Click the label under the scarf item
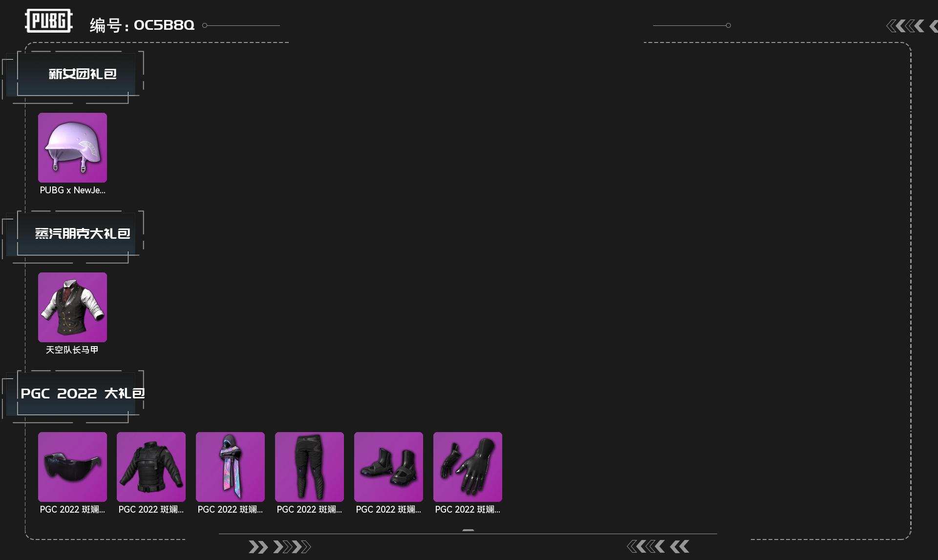The height and width of the screenshot is (560, 938). pyautogui.click(x=230, y=510)
